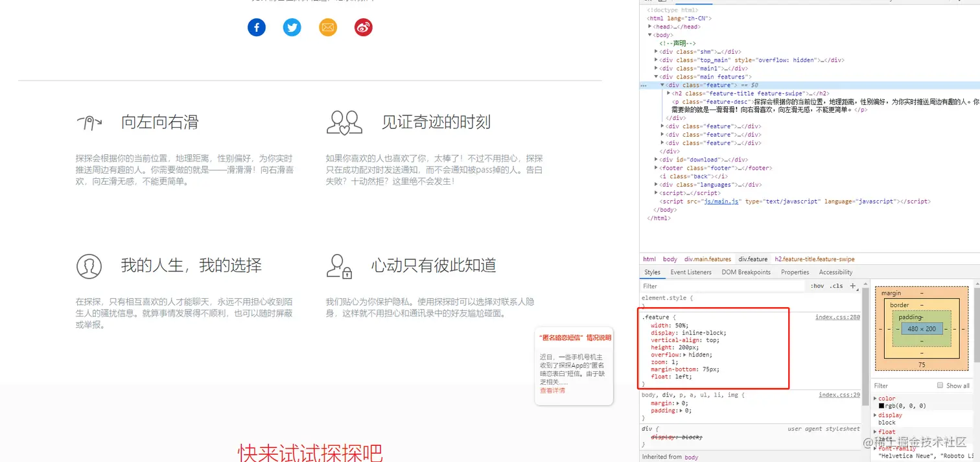Expand the computed color property
This screenshot has height=462, width=980.
coord(876,398)
